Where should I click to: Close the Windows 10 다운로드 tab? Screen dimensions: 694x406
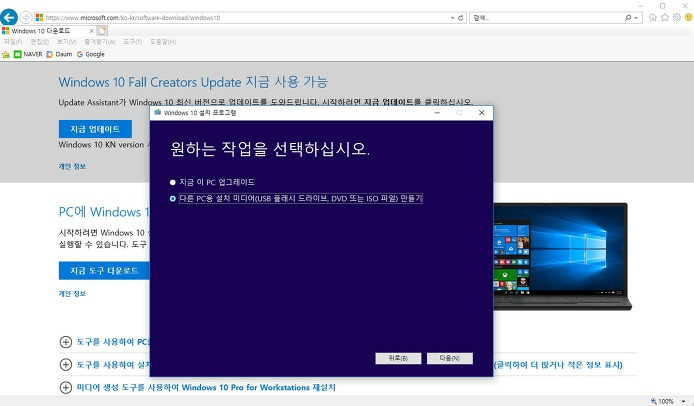(x=91, y=31)
